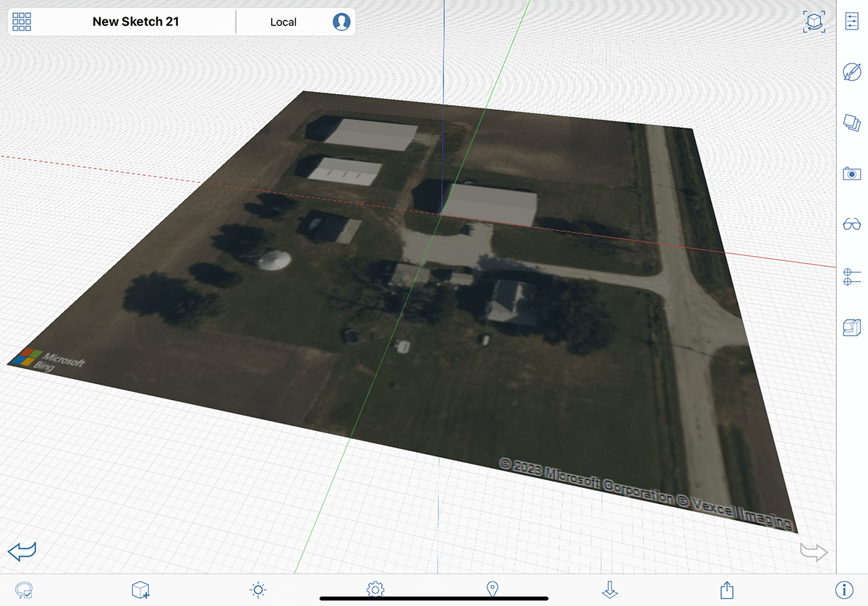Open the location map pin tool
The width and height of the screenshot is (868, 606).
tap(493, 589)
